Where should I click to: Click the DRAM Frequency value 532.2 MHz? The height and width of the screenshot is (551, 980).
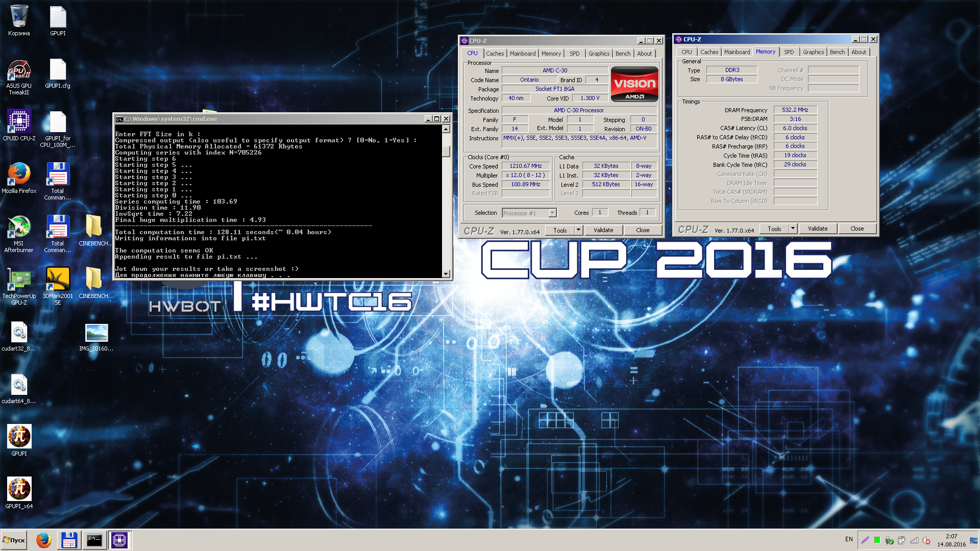pyautogui.click(x=795, y=110)
